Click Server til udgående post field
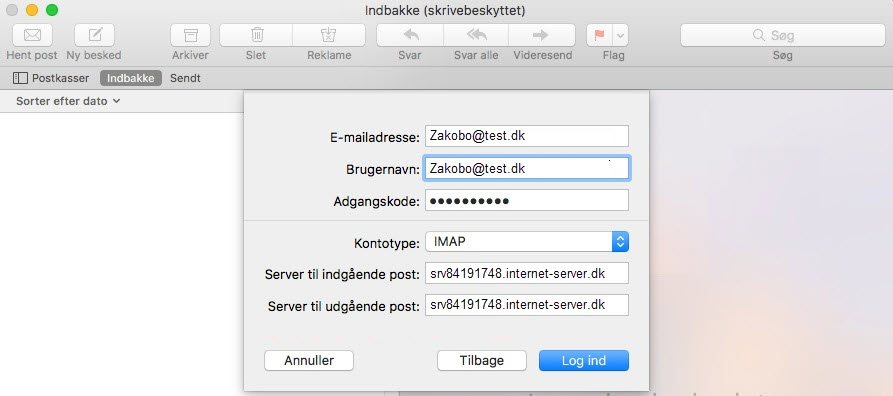The height and width of the screenshot is (396, 893). (x=527, y=305)
